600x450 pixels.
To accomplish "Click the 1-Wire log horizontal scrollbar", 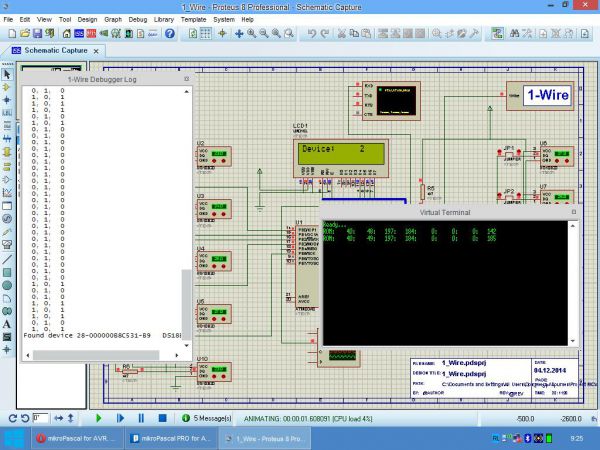I will tap(96, 355).
